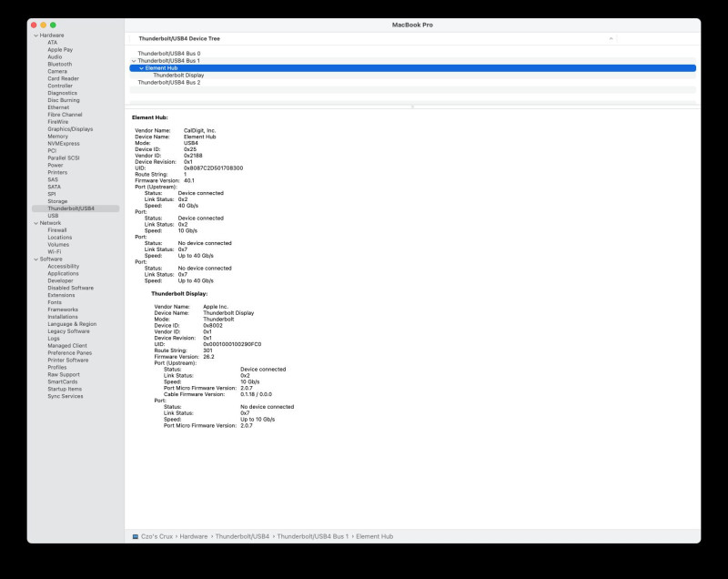728x579 pixels.
Task: Open the Bluetooth hardware category
Action: click(60, 64)
